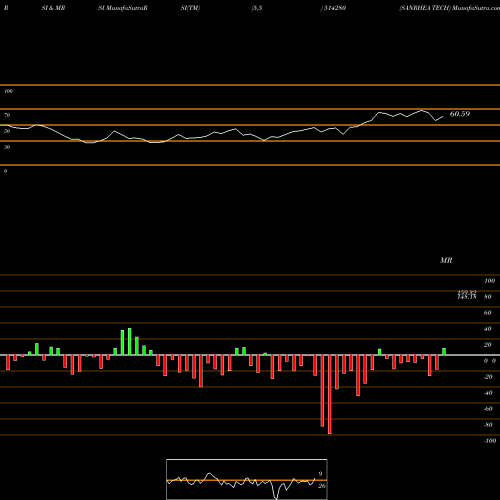Click the MR axis label -40

tap(488, 393)
